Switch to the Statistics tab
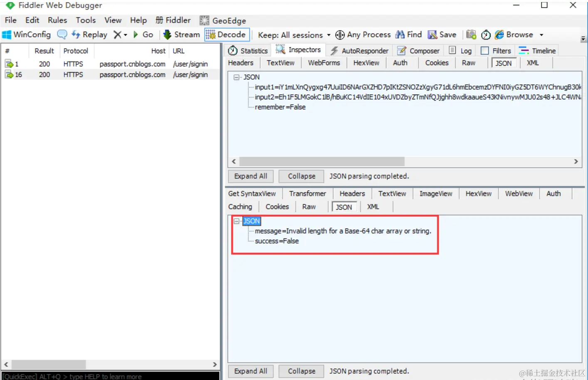 click(248, 51)
